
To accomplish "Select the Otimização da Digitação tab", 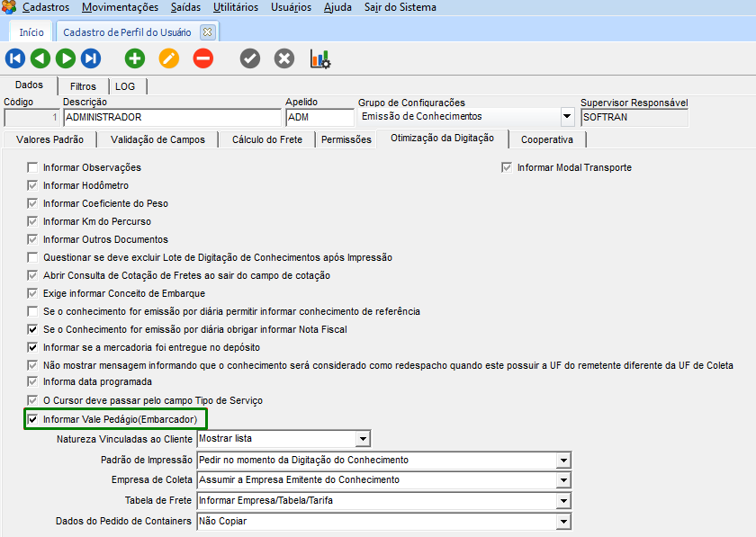I will 442,138.
